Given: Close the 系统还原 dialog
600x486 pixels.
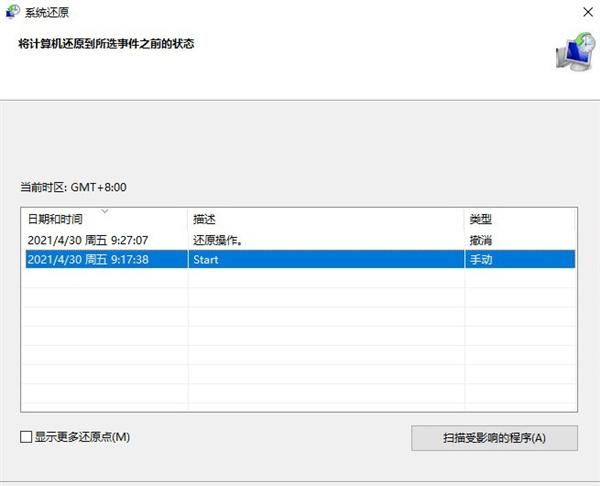Looking at the screenshot, I should (588, 12).
